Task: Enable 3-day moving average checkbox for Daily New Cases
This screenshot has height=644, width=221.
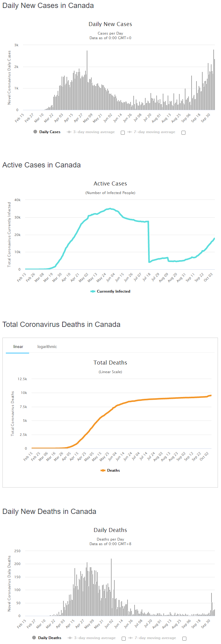Action: click(123, 133)
